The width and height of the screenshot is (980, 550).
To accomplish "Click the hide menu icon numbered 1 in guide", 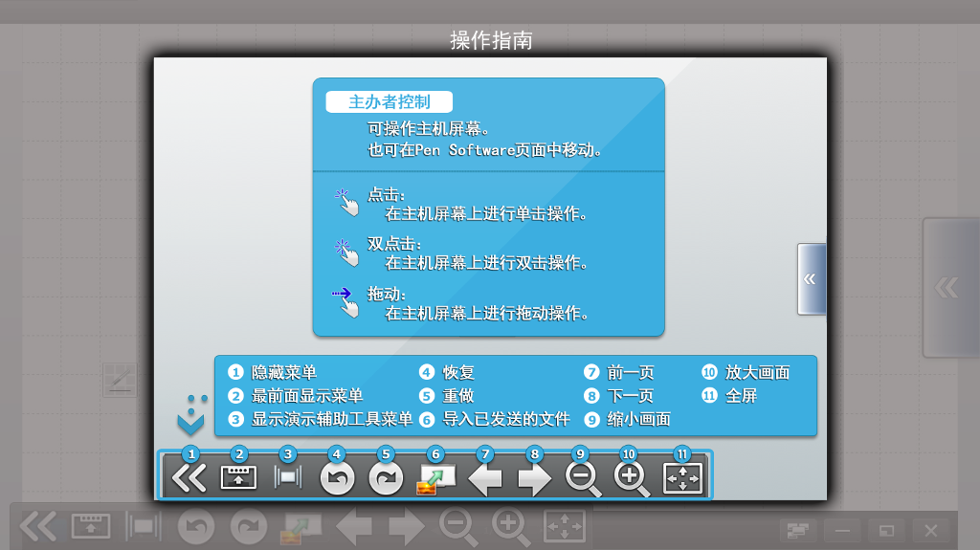I will tap(189, 477).
